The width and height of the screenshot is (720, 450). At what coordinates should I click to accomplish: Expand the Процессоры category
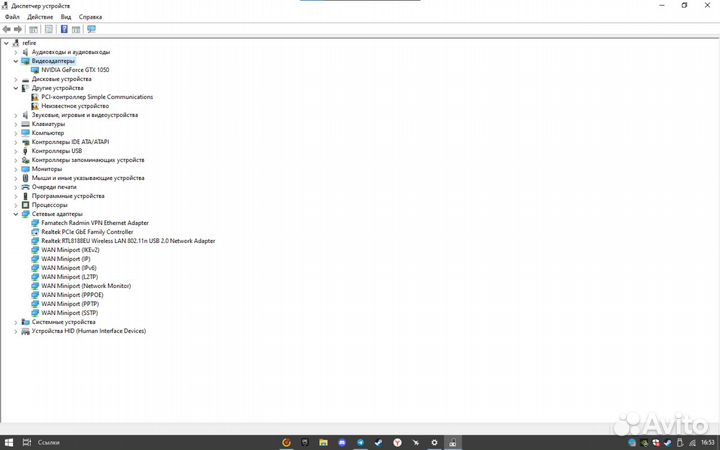[16, 205]
